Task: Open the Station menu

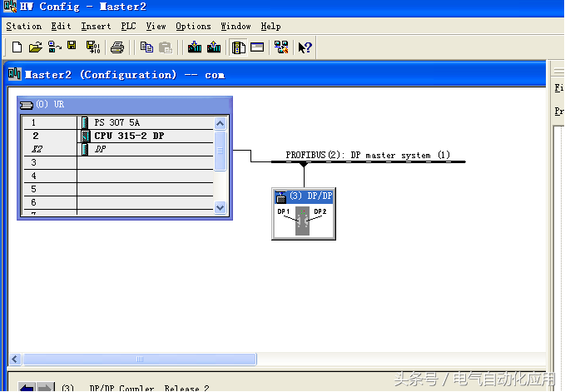Action: (24, 26)
